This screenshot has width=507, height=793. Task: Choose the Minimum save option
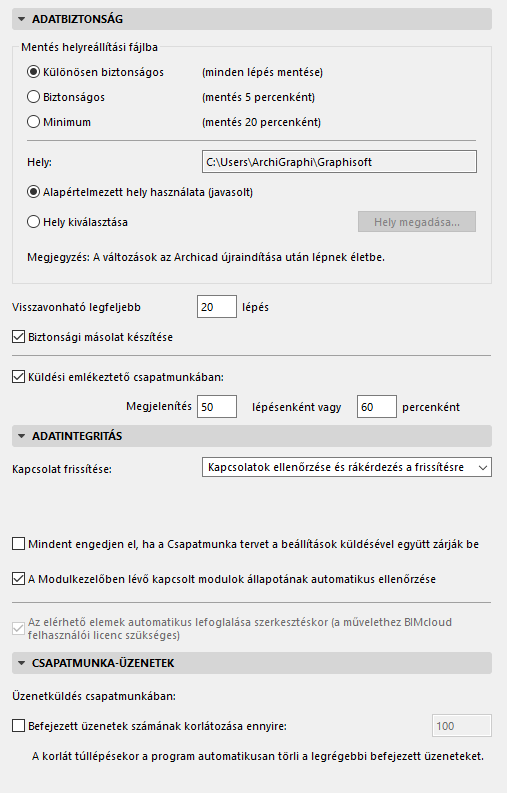tap(33, 122)
